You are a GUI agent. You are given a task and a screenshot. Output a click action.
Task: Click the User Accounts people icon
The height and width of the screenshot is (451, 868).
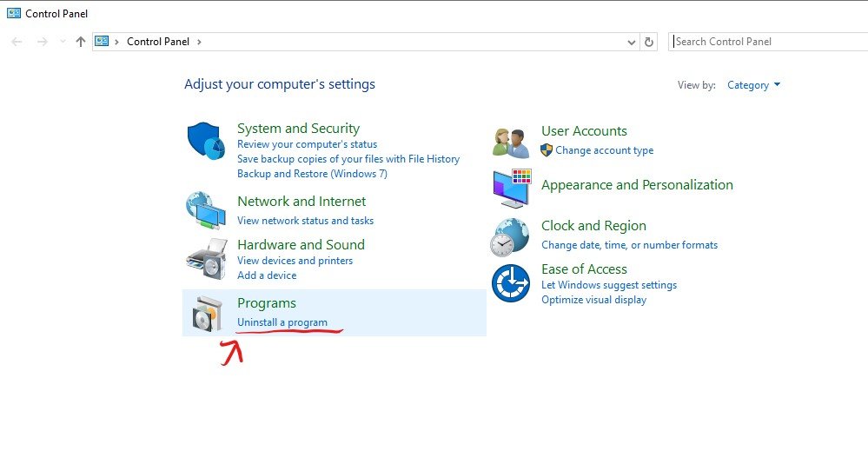pos(510,141)
